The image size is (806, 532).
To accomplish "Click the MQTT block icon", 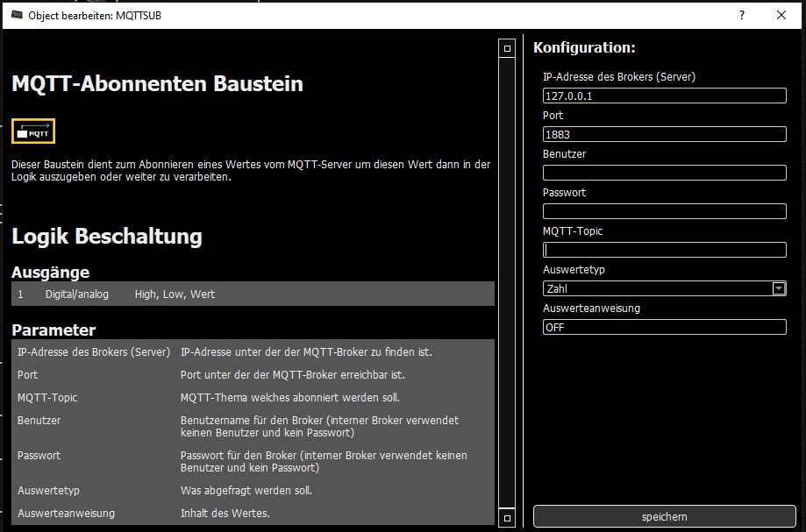I will pyautogui.click(x=33, y=131).
